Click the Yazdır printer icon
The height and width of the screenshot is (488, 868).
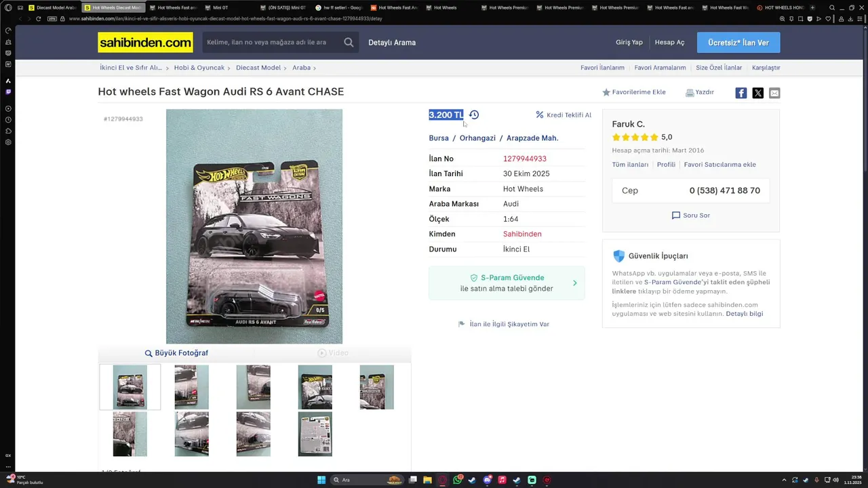tap(690, 92)
